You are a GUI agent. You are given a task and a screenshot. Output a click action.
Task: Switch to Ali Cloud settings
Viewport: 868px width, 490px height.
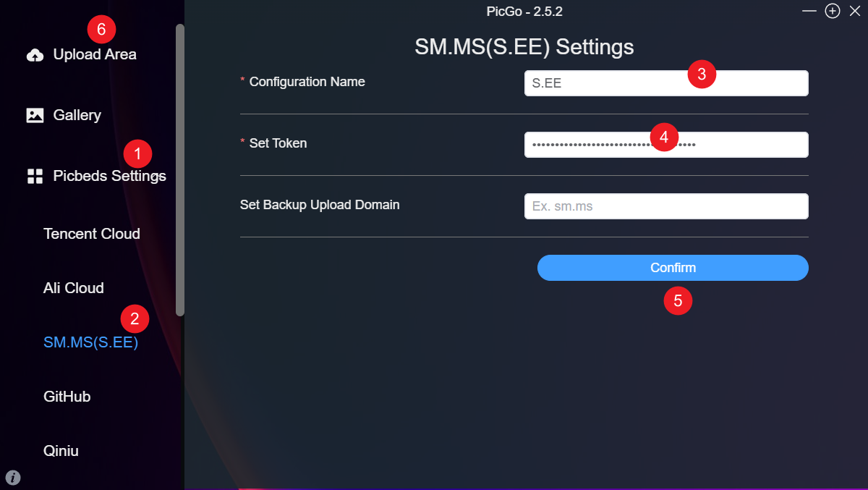coord(73,287)
